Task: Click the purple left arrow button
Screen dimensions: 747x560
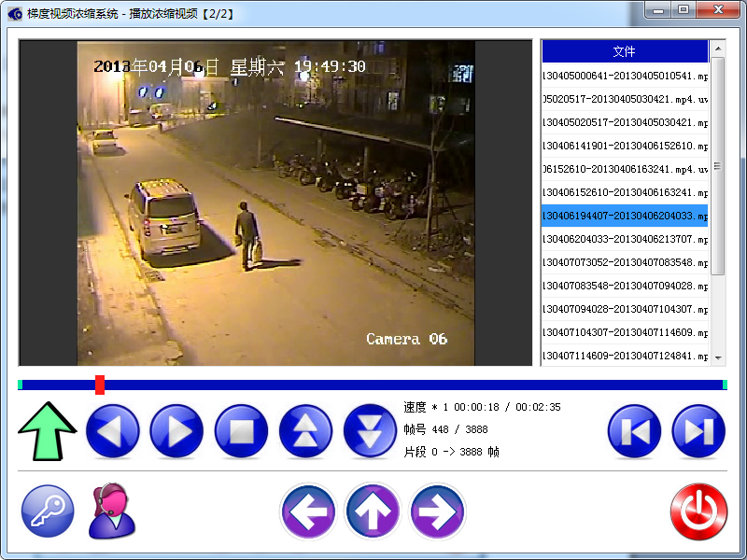Action: pos(307,511)
